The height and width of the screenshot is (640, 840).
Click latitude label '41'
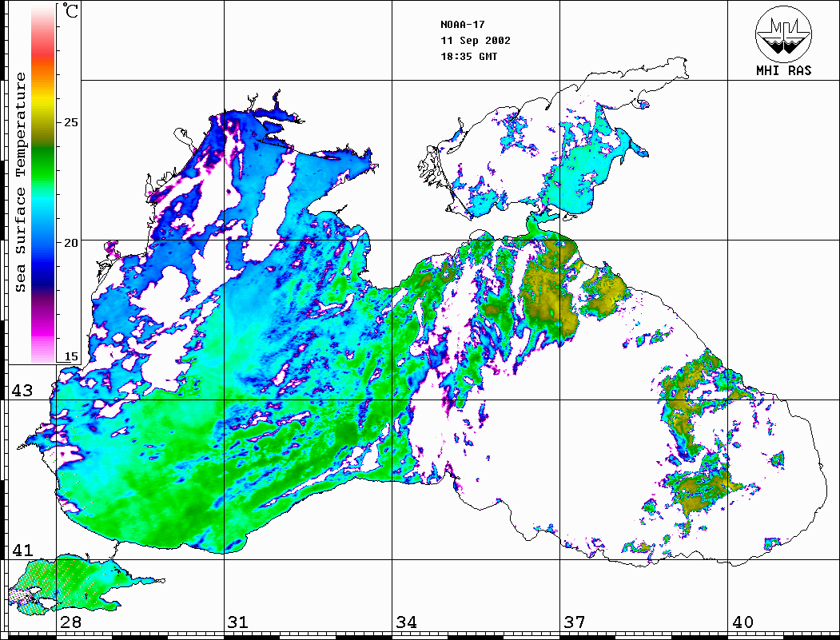click(22, 551)
